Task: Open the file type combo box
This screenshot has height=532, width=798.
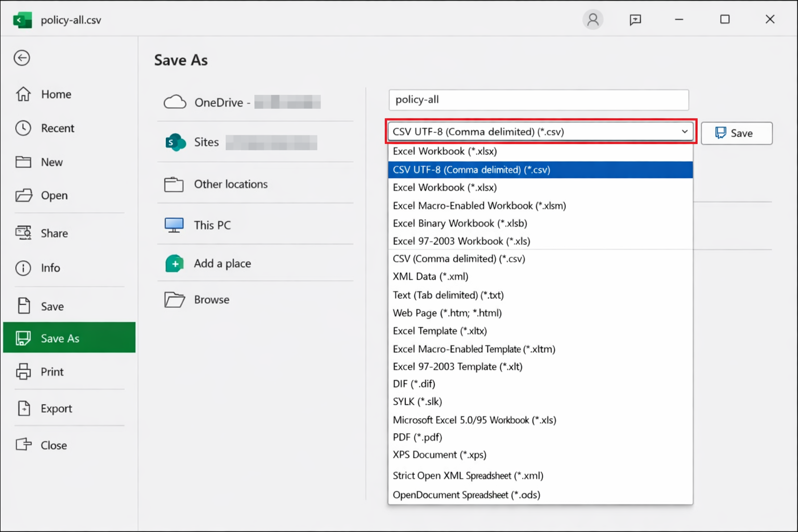Action: click(541, 132)
